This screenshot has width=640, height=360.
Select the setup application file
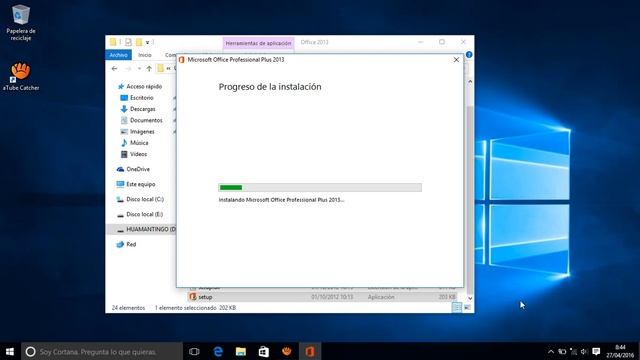point(322,297)
